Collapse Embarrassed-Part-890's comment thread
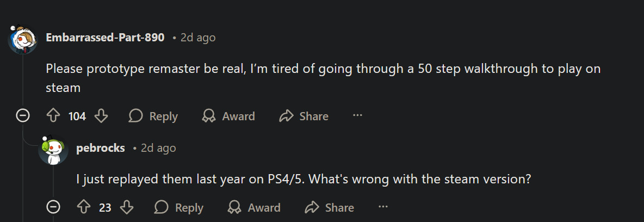This screenshot has width=644, height=222. (x=23, y=116)
